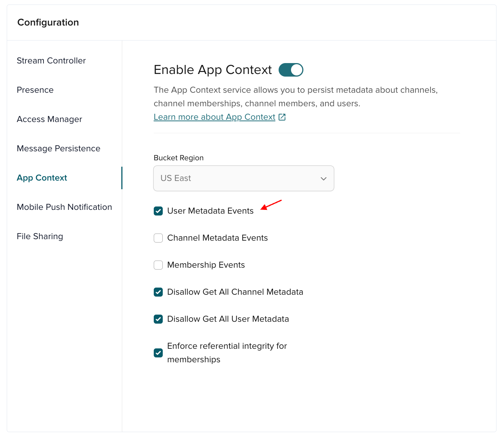Switch to Message Persistence settings
504x437 pixels.
click(x=58, y=148)
